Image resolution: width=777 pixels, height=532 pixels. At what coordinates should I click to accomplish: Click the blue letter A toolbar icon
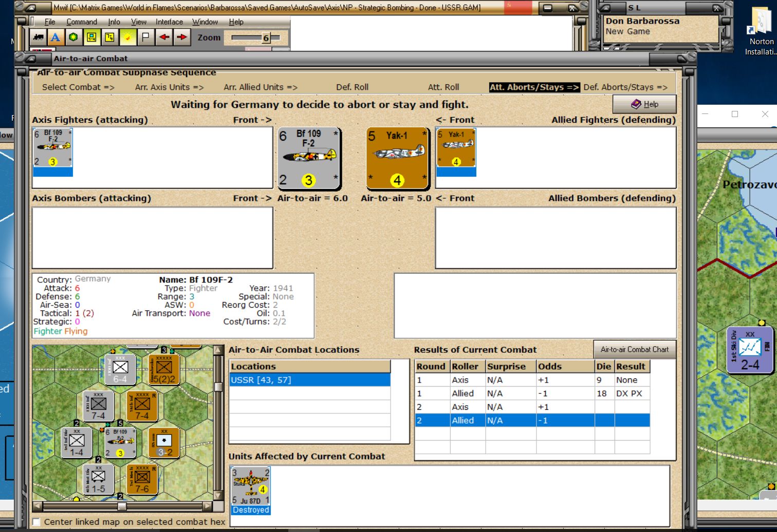(x=55, y=37)
